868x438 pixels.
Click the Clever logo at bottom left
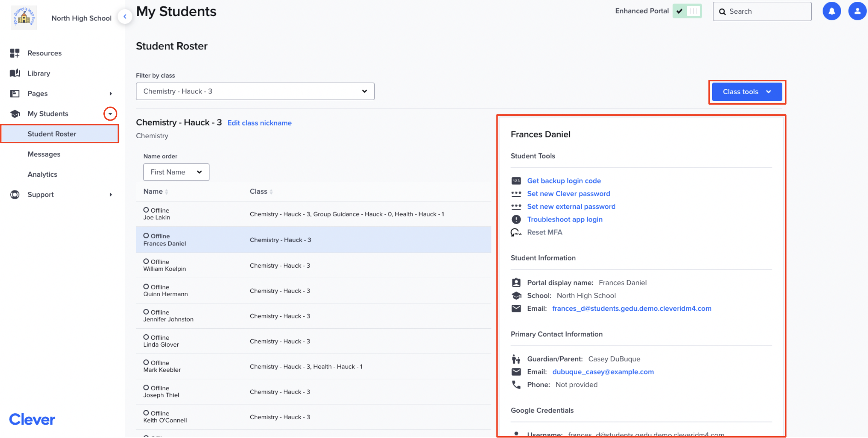32,419
